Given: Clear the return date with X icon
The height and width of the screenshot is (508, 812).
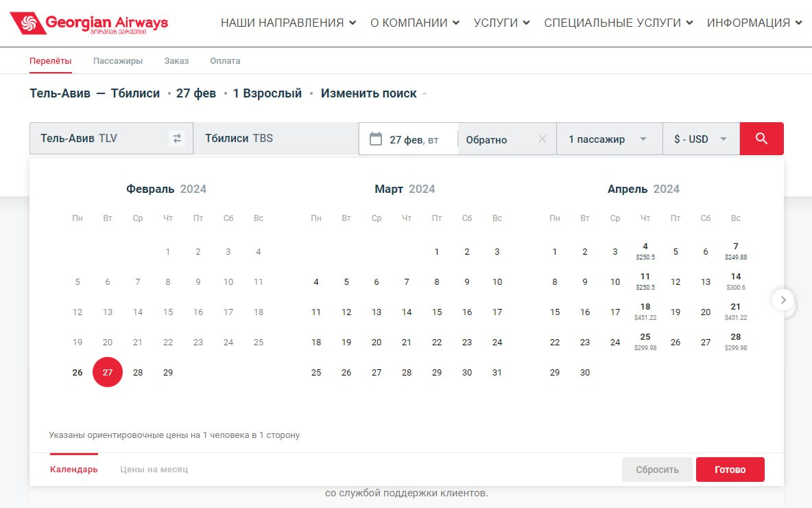Looking at the screenshot, I should (542, 139).
